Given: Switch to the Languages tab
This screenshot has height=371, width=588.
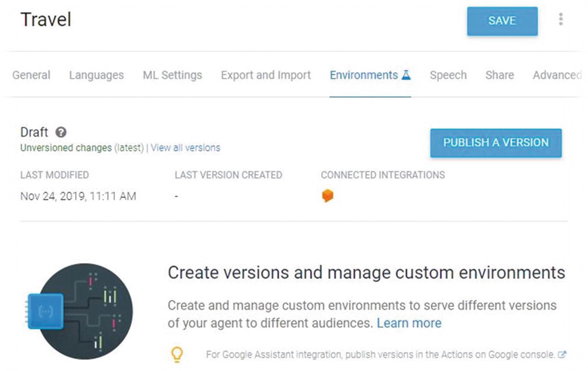Looking at the screenshot, I should 96,75.
